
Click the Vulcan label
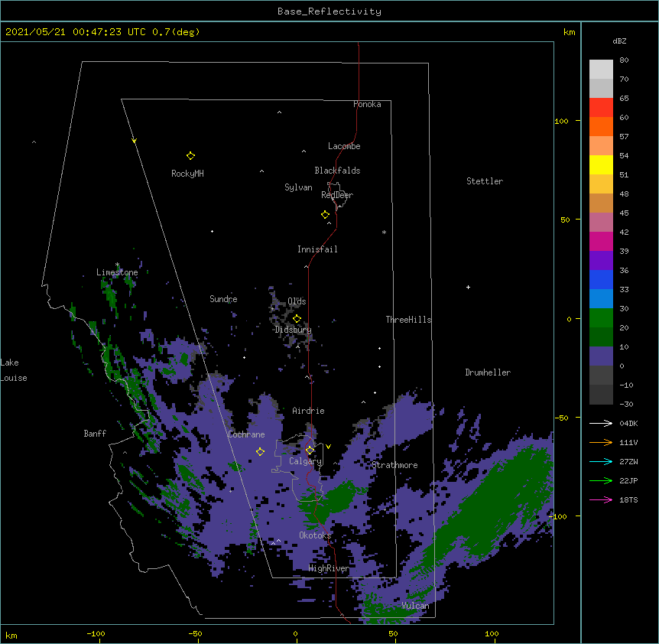pos(415,606)
